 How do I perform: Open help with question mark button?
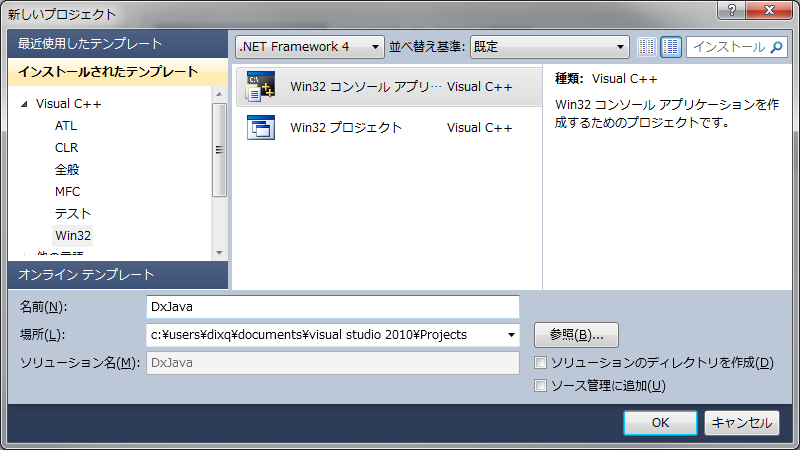[x=732, y=10]
